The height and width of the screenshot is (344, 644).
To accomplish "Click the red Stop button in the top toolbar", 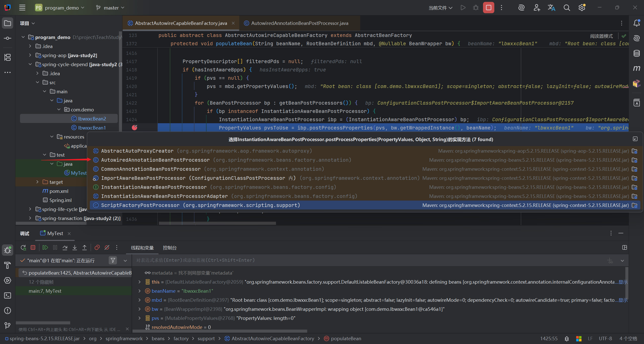I will point(488,8).
